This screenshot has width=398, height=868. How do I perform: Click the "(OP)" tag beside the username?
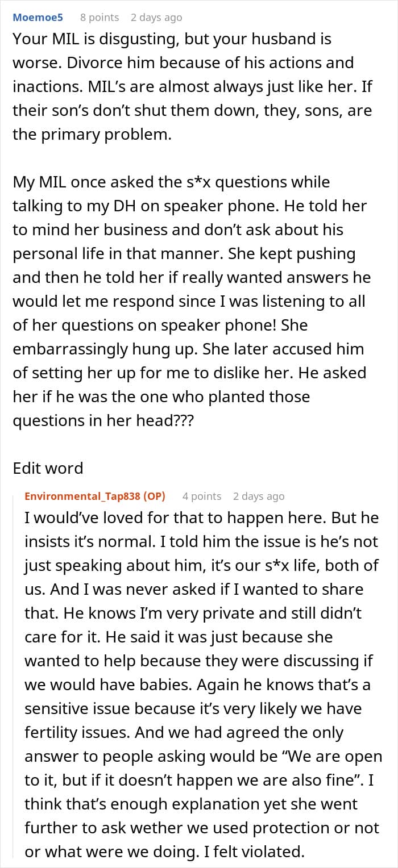[x=152, y=496]
